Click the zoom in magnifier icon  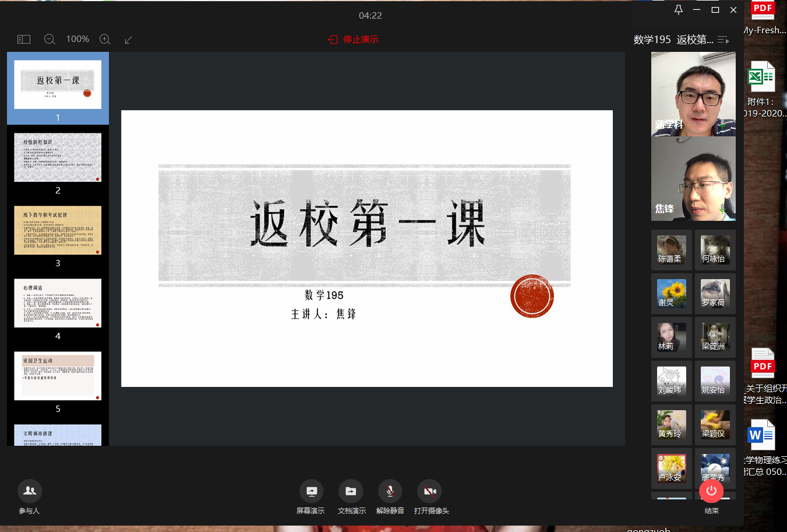click(x=105, y=40)
